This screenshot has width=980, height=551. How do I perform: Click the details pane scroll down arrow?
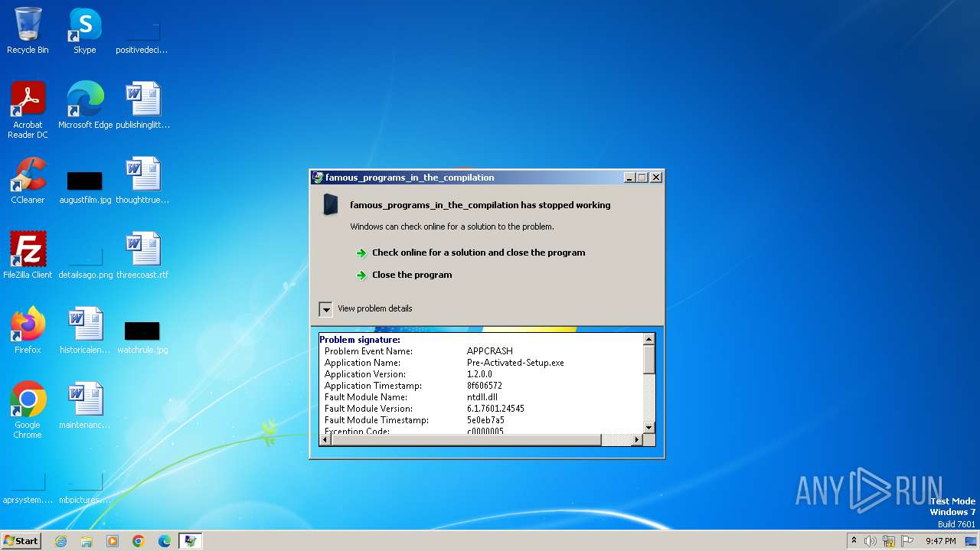click(648, 428)
